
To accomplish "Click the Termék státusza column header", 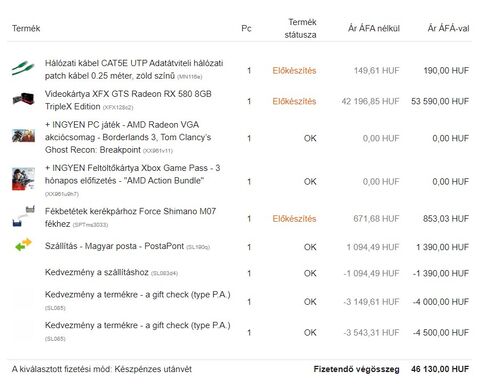I will coord(301,28).
